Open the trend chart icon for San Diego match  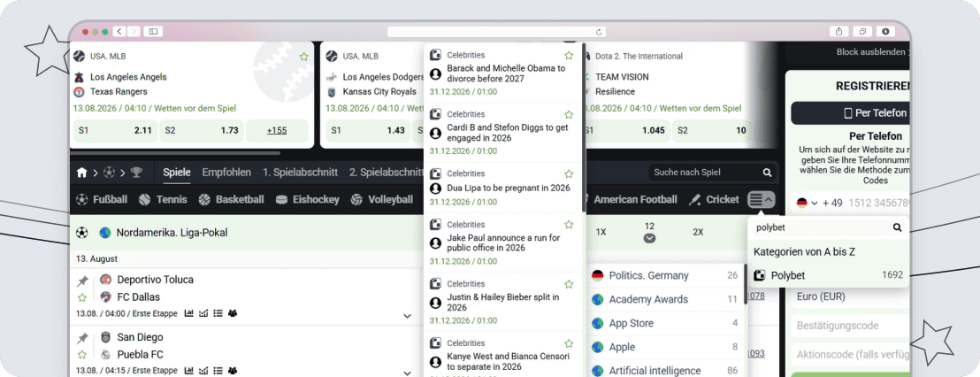point(203,370)
